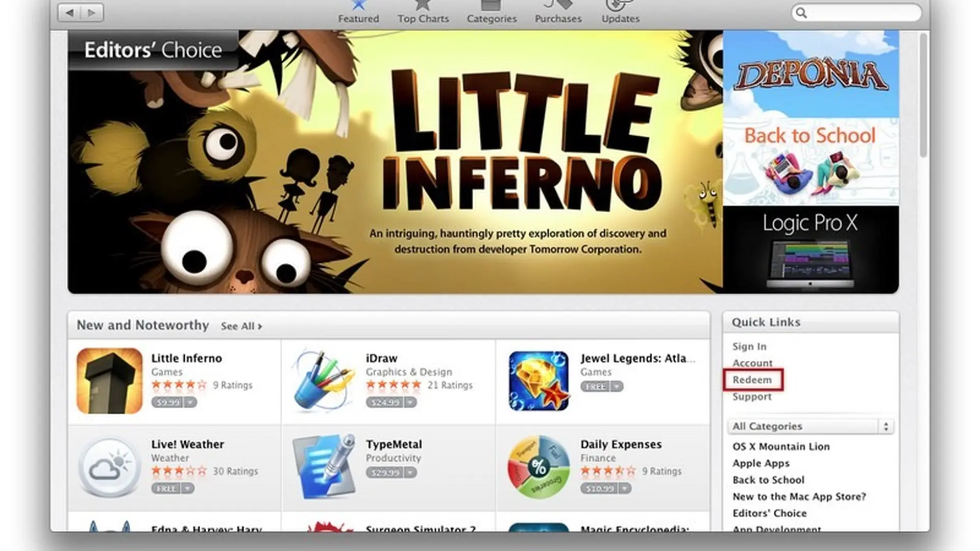See All New and Noteworthy apps
Viewport: 980px width, 551px height.
pyautogui.click(x=241, y=326)
